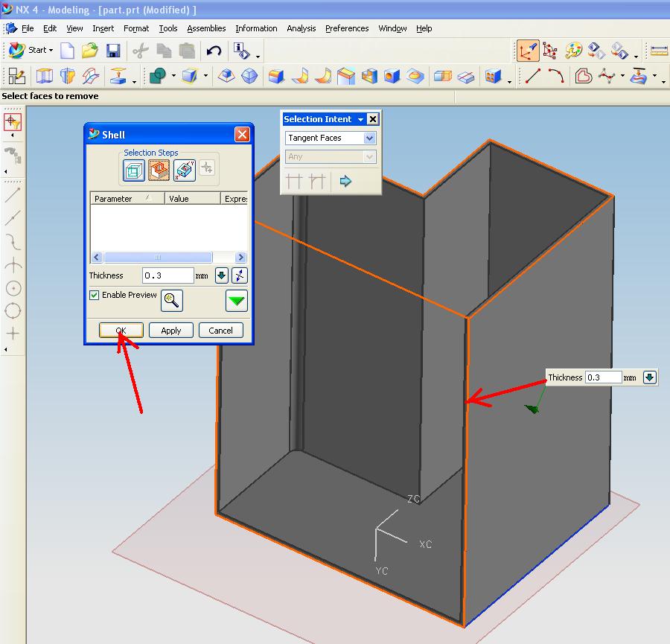Click OK in the Shell dialog
The width and height of the screenshot is (670, 644).
[121, 330]
